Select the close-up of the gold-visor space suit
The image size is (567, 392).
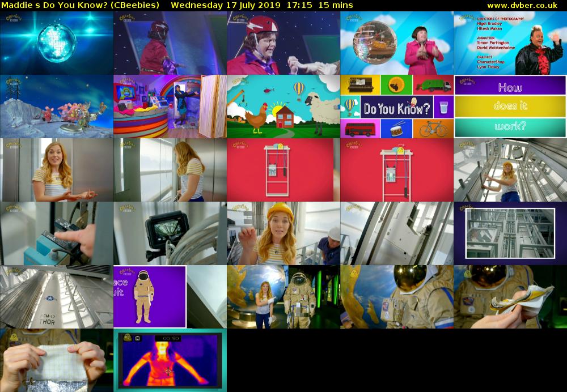397,297
